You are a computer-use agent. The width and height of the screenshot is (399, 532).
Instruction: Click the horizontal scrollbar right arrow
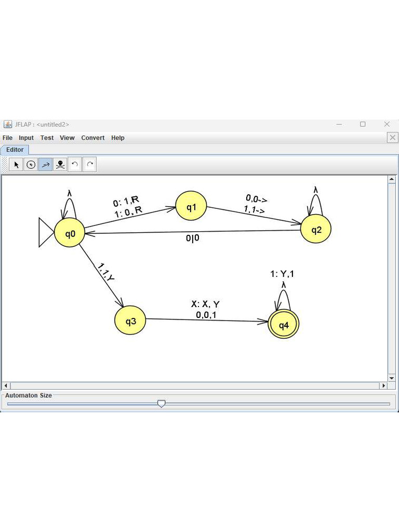(383, 385)
